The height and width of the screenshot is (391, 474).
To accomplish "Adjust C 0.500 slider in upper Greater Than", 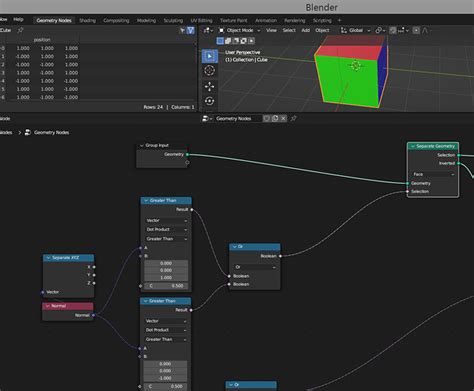I will (x=166, y=286).
